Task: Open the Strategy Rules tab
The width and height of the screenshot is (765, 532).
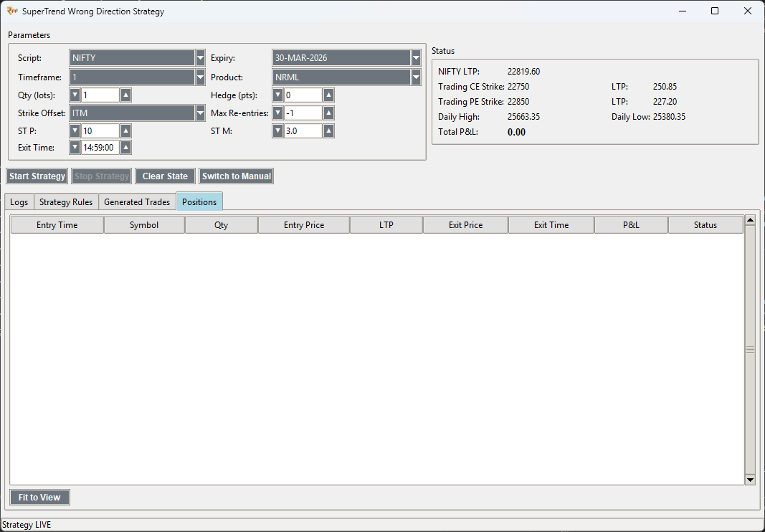Action: [x=66, y=202]
